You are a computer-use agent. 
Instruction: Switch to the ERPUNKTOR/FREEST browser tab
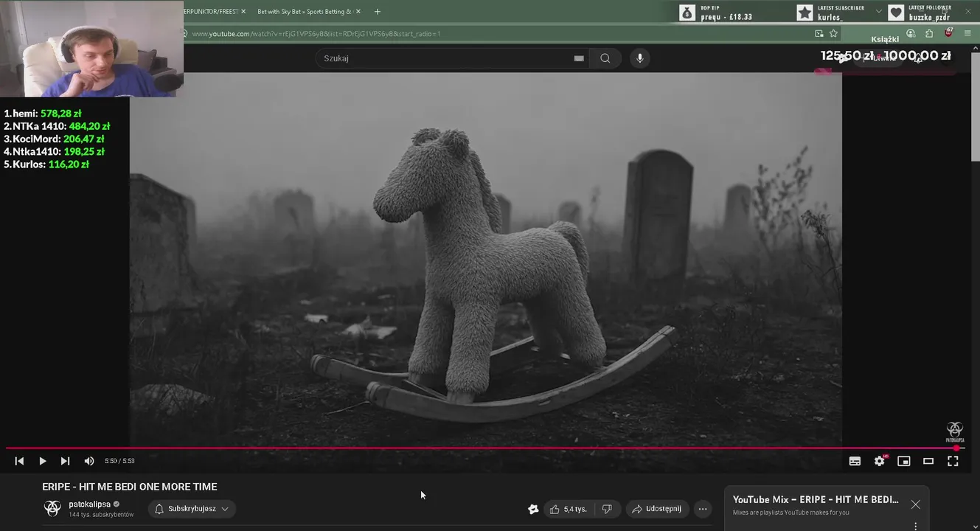tap(210, 12)
